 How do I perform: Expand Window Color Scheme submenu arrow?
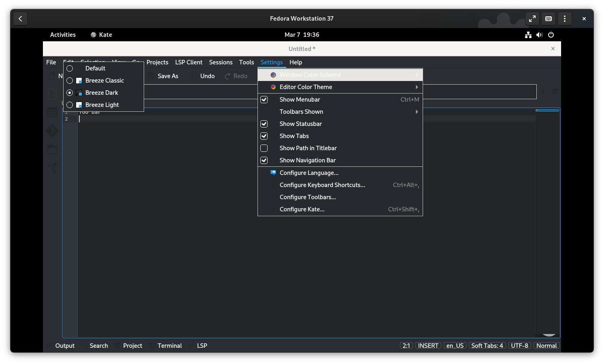(x=417, y=75)
